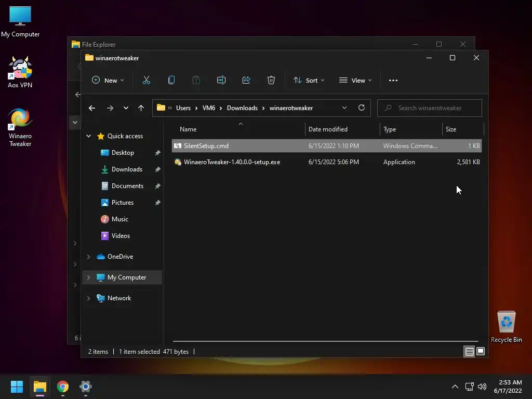Click the network tray icon
The image size is (532, 399).
[469, 387]
